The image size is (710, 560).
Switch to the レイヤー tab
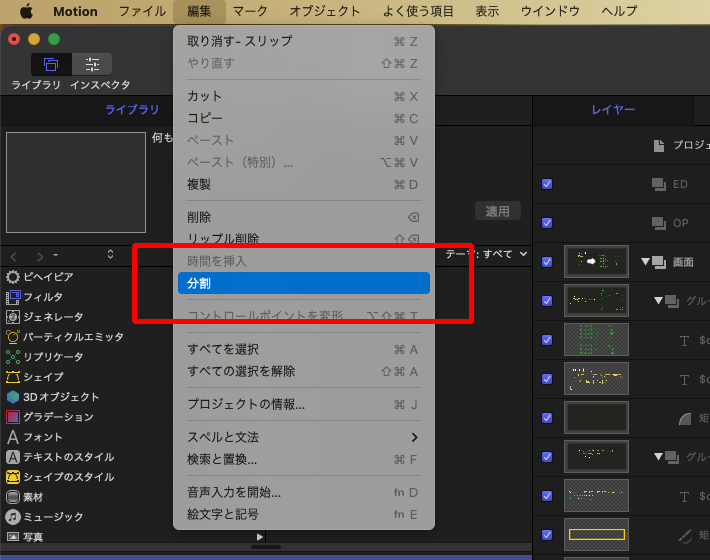click(x=613, y=110)
